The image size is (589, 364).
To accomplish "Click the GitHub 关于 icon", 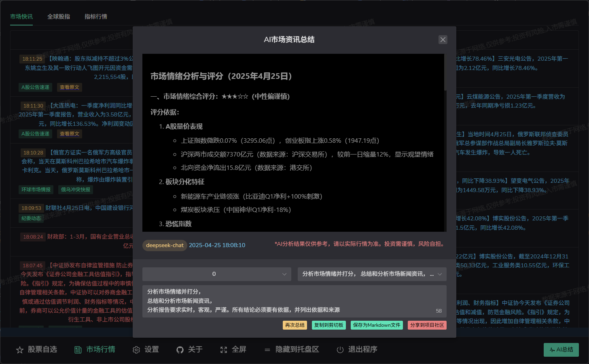I will 179,349.
